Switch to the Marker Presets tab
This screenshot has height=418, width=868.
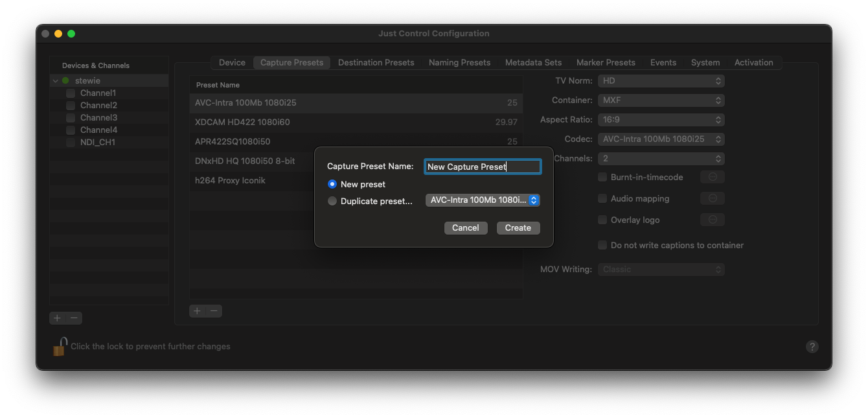click(606, 63)
